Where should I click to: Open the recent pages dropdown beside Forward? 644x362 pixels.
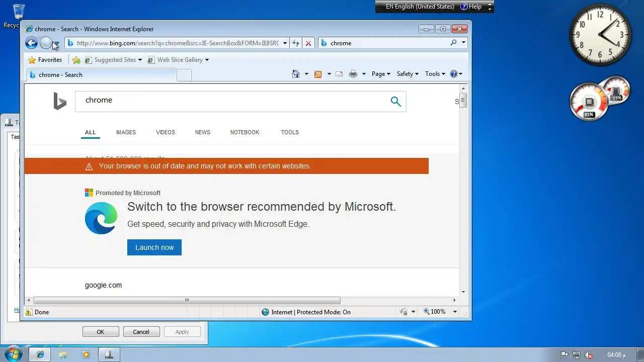coord(56,44)
